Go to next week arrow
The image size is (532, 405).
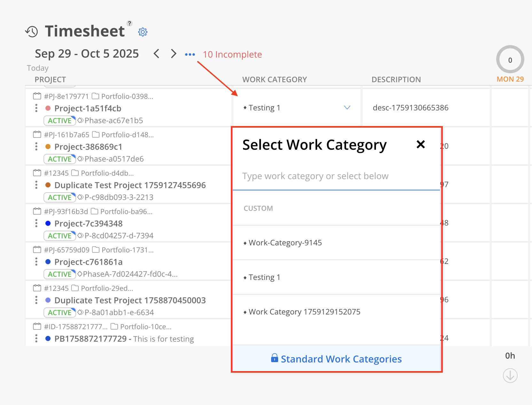click(x=173, y=54)
